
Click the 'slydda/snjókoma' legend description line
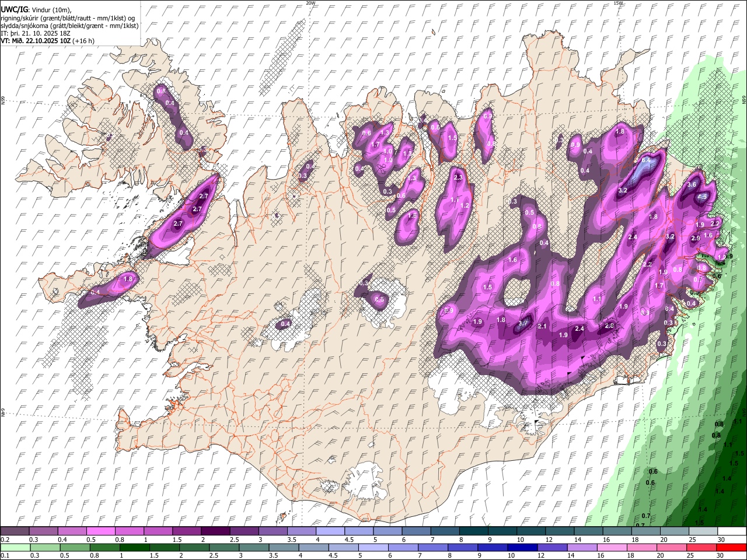[69, 26]
